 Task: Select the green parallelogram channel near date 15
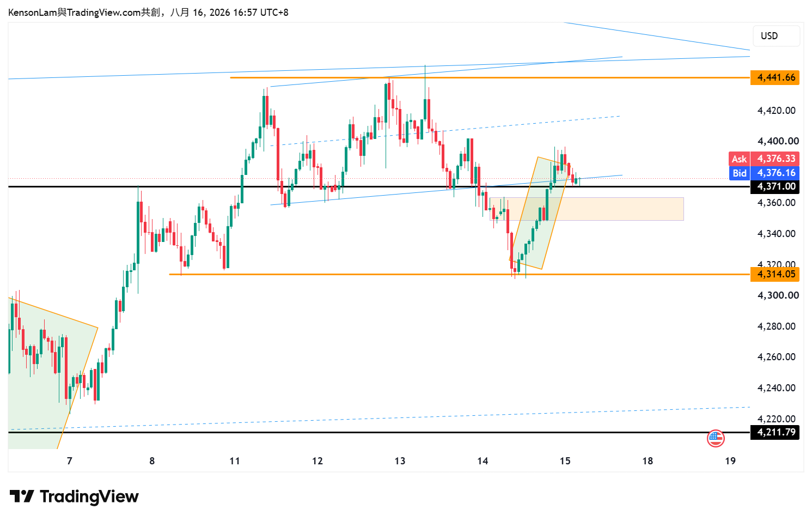click(x=539, y=213)
